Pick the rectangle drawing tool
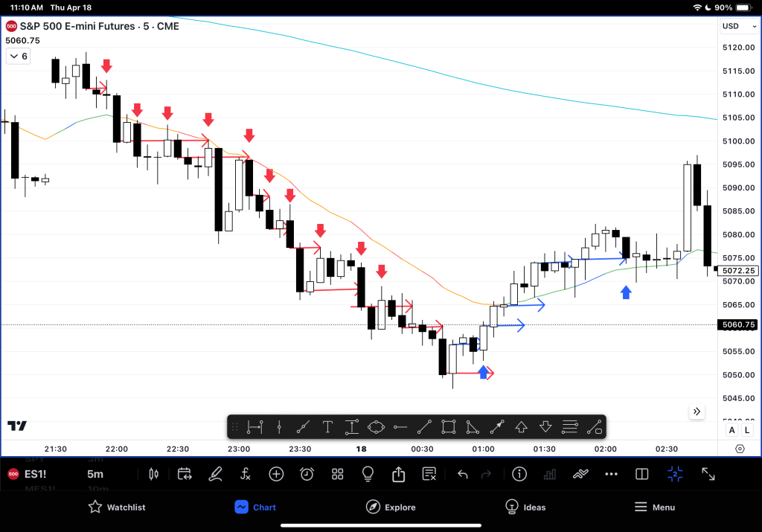The image size is (762, 532). pos(448,427)
